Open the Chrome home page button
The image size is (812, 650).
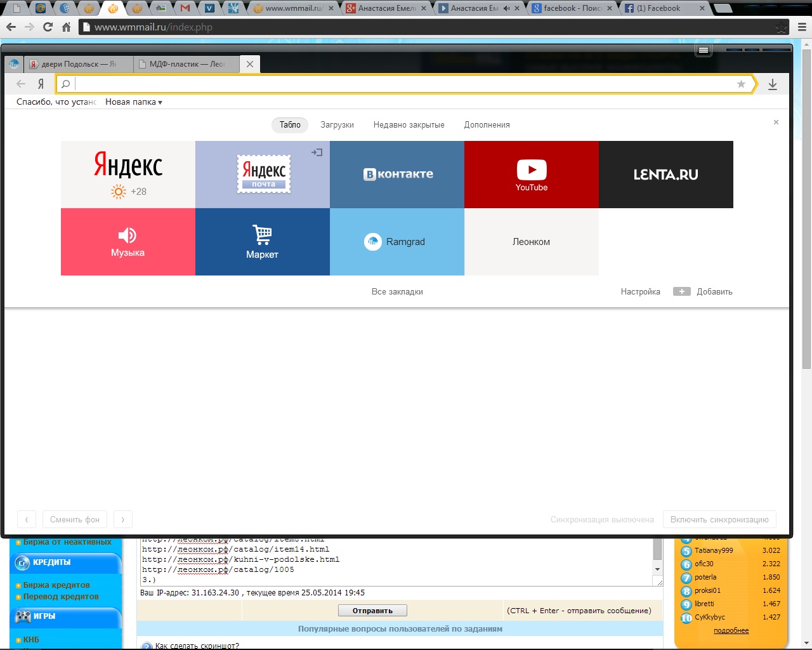[66, 27]
